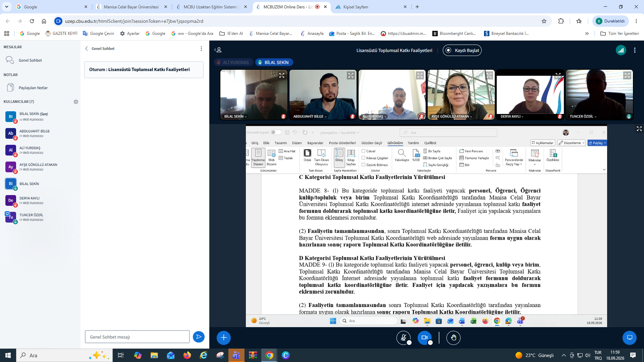Toggle the presentation screen button
Viewport: 644px width, 362px height.
(630, 338)
